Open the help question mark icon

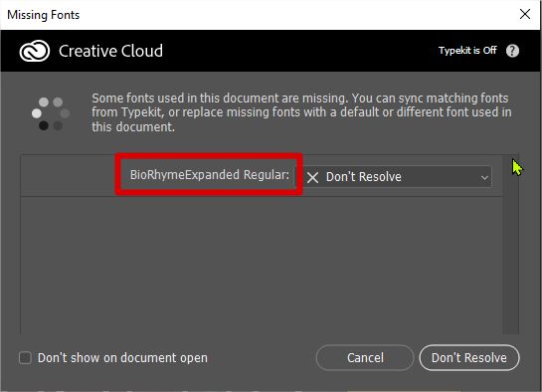point(512,51)
